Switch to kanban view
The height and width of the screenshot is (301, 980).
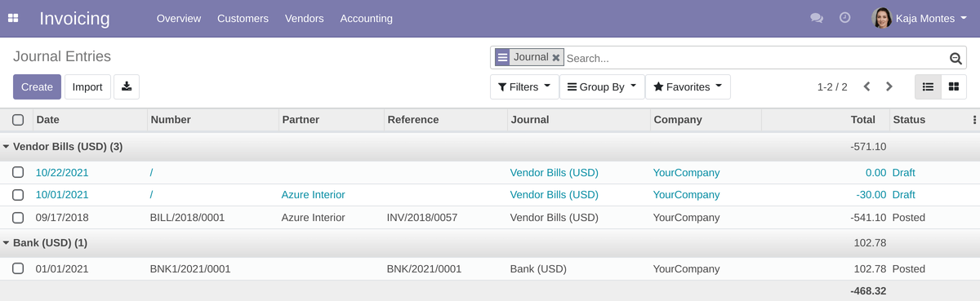(953, 86)
